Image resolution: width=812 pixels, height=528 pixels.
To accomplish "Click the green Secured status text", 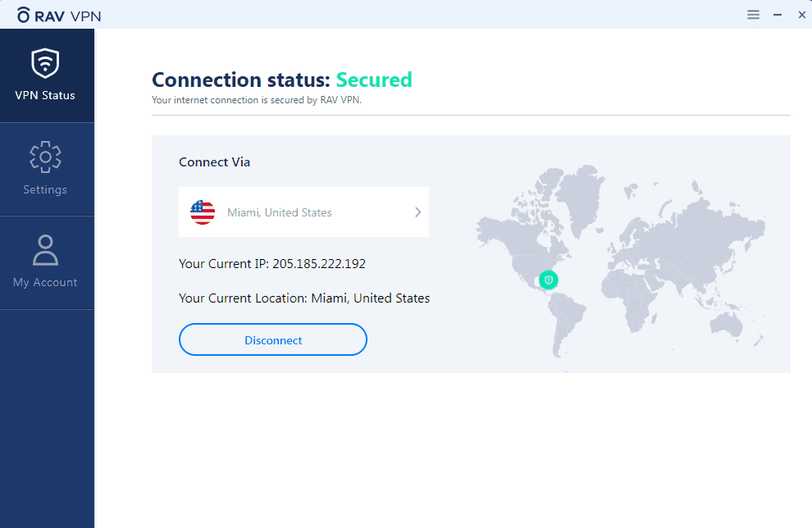I will 374,80.
